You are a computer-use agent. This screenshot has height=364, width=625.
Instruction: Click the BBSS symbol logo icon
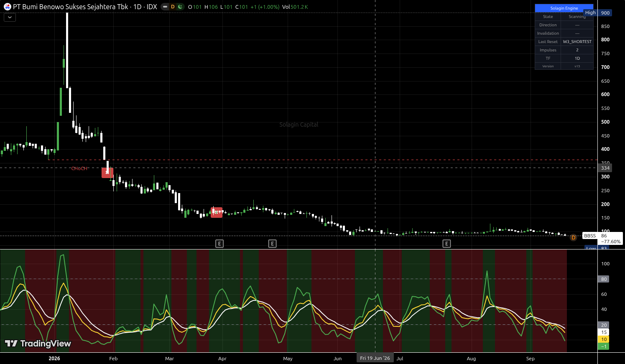[7, 7]
